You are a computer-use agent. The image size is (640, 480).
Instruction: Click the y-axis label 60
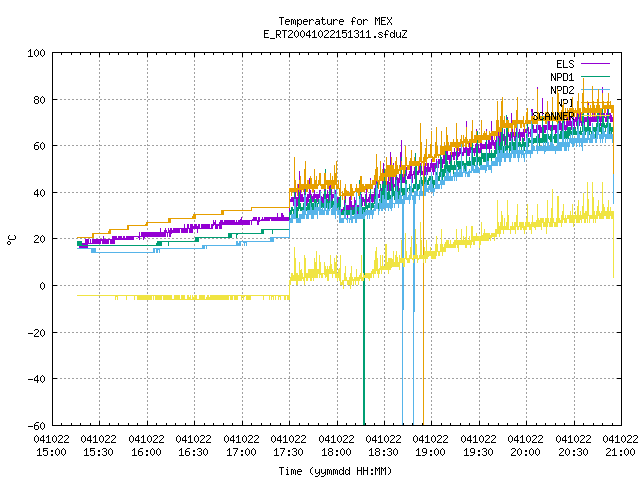click(40, 146)
